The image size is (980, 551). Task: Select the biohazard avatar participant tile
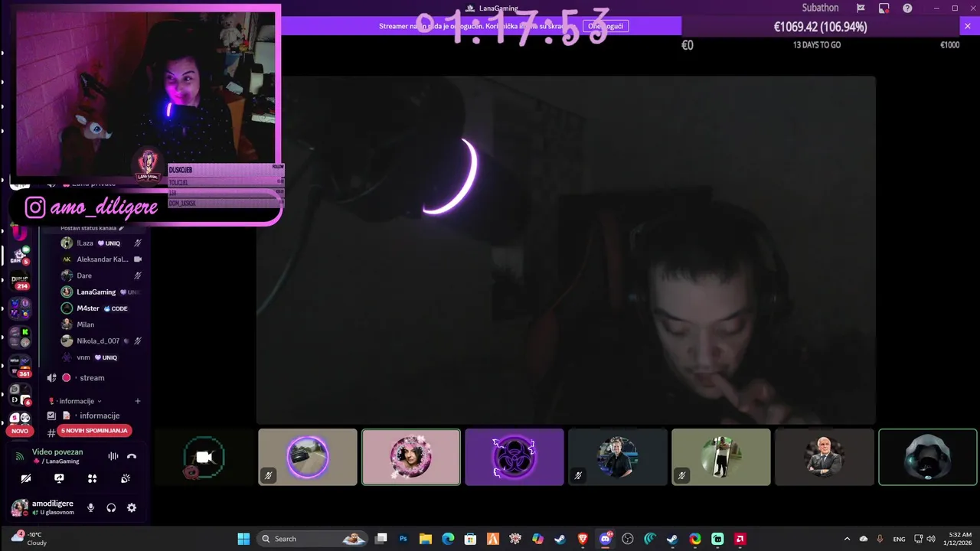(x=514, y=457)
